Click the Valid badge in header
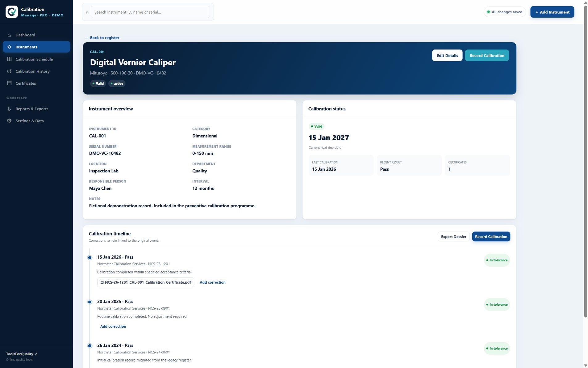Viewport: 588px width, 368px height. point(98,83)
